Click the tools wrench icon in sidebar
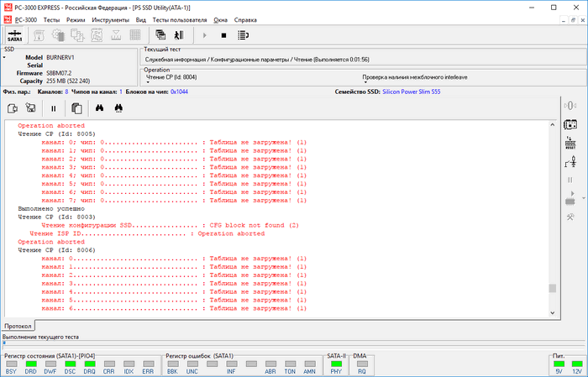This screenshot has height=377, width=588. (x=570, y=217)
